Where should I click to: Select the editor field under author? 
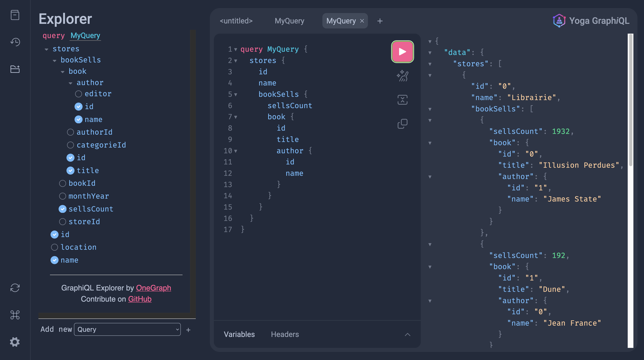point(79,94)
